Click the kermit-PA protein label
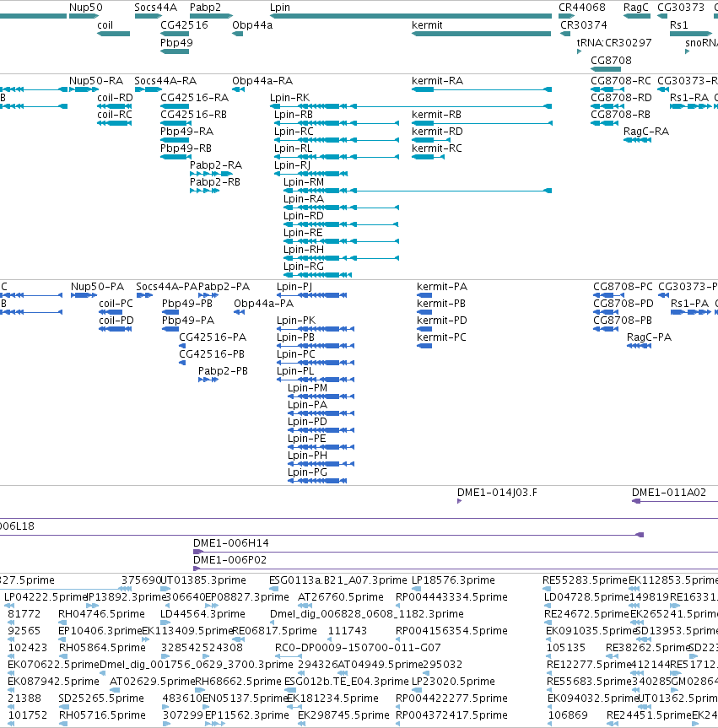718x728 pixels. point(442,287)
